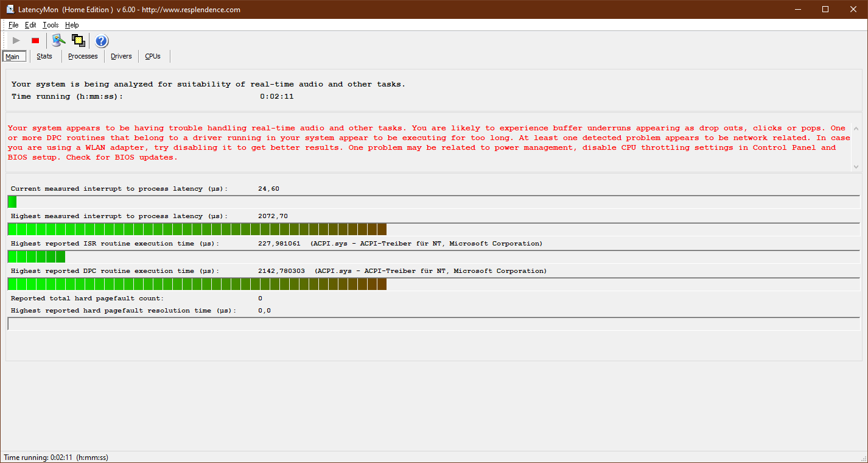Open the Help menu
This screenshot has width=868, height=463.
coord(72,25)
